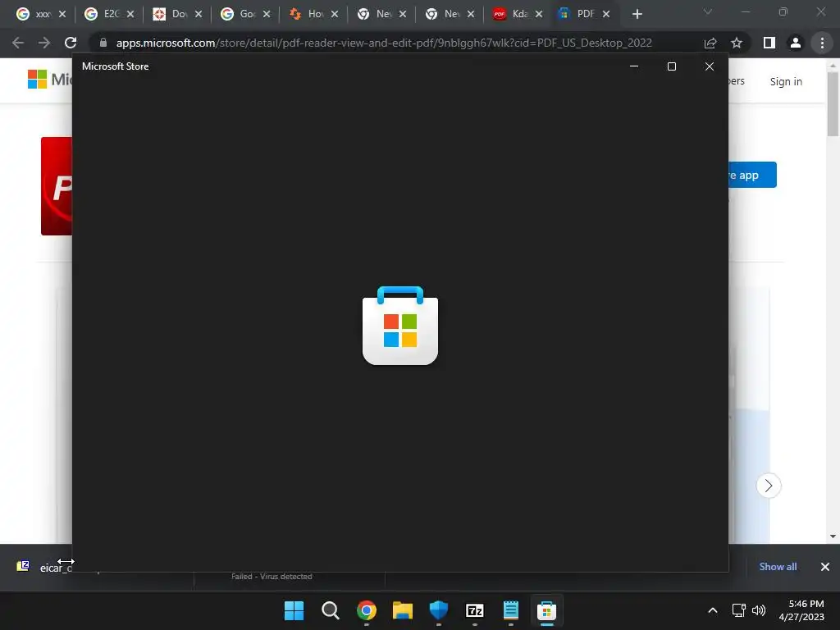Open tab search chevron in Chrome
This screenshot has height=630, width=840.
tap(708, 11)
